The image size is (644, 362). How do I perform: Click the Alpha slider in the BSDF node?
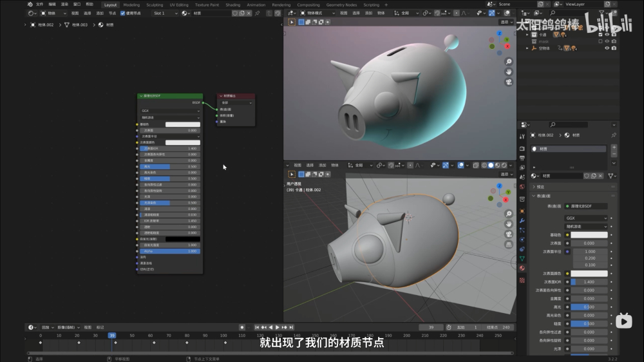click(170, 251)
